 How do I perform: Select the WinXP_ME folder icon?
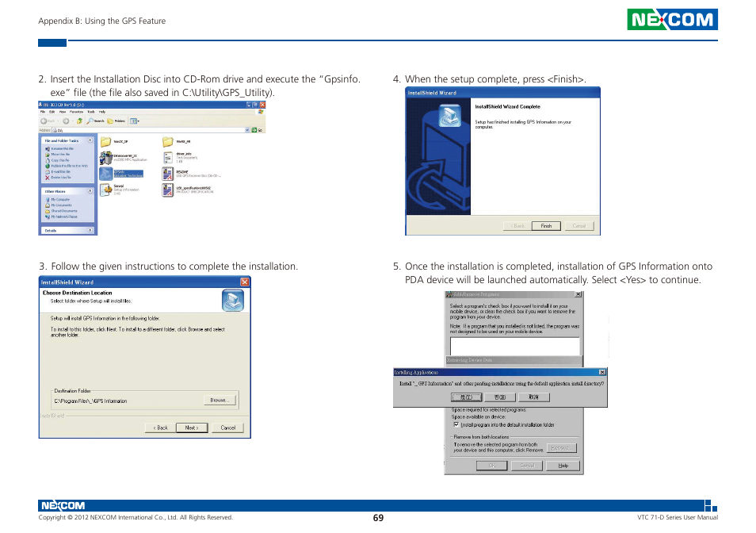(168, 142)
